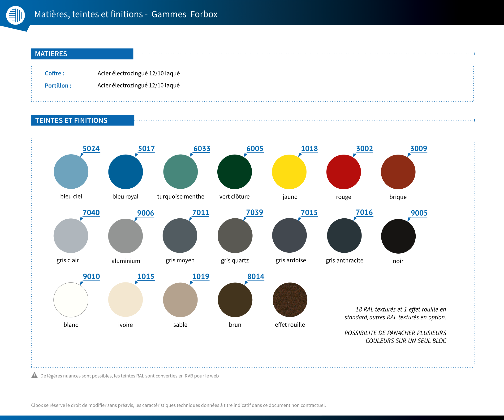This screenshot has width=504, height=420.
Task: Choose the rouge red swatch
Action: point(344,172)
